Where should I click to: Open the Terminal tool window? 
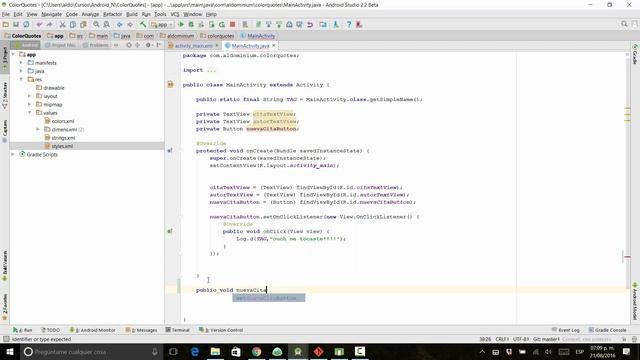(178, 330)
